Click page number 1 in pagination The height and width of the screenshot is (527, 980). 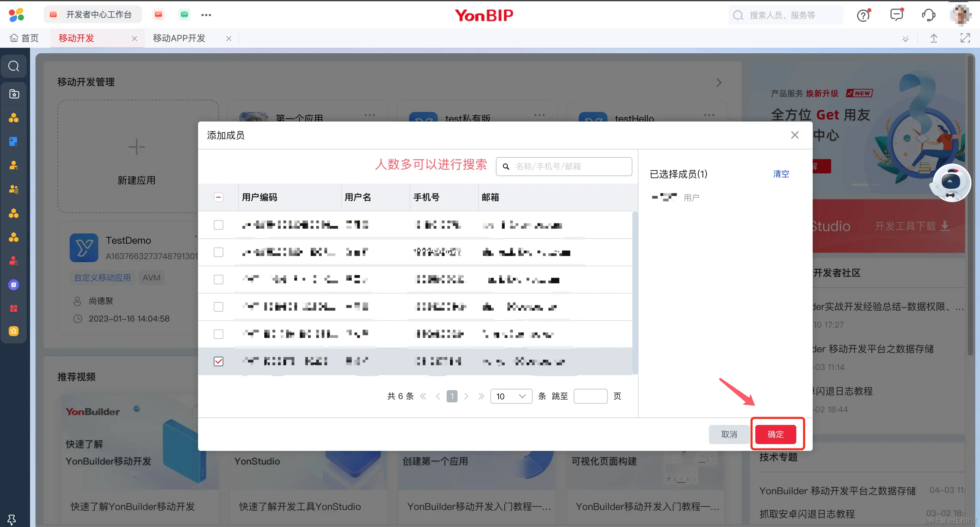click(452, 396)
